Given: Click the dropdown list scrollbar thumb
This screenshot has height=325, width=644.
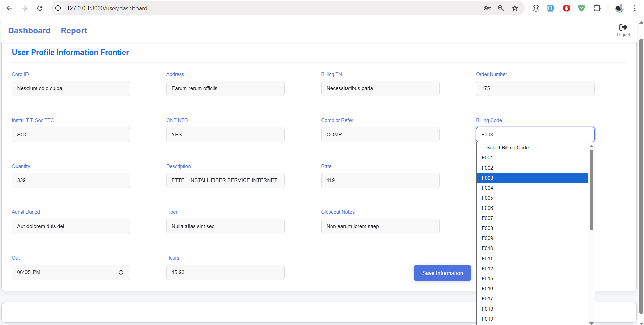Looking at the screenshot, I should tap(591, 190).
